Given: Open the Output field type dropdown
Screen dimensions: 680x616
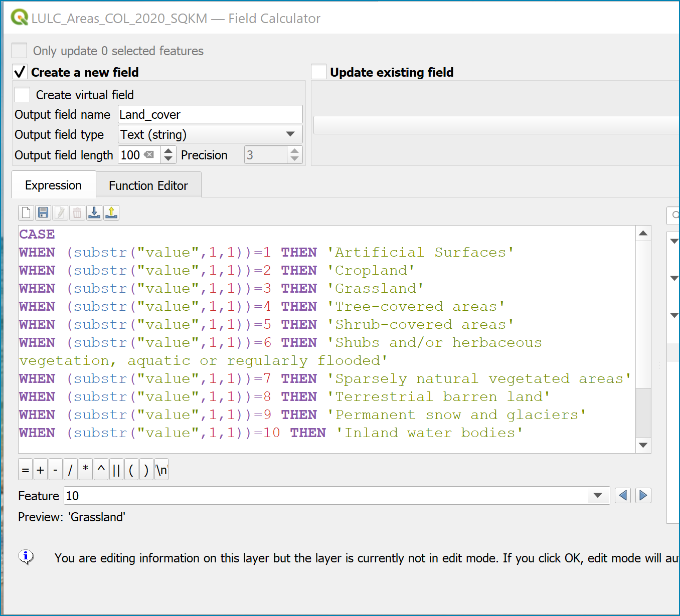Looking at the screenshot, I should pos(211,134).
